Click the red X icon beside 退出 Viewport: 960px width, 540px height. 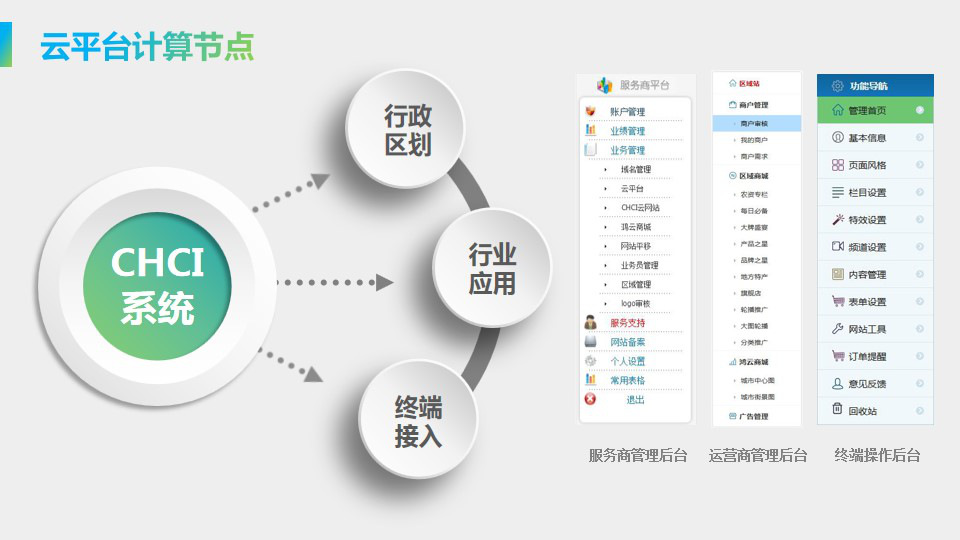[x=590, y=399]
